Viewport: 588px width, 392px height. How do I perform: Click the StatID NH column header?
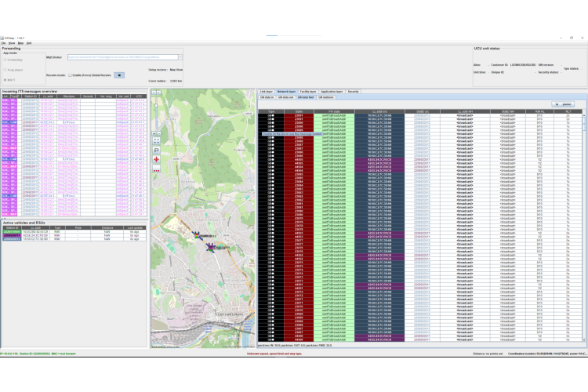coord(508,111)
